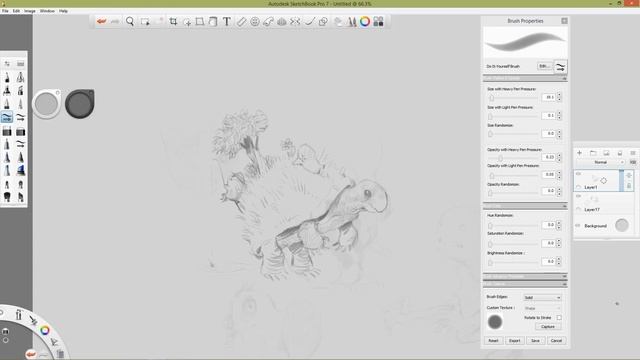Open the Help menu
The width and height of the screenshot is (640, 360).
click(63, 11)
